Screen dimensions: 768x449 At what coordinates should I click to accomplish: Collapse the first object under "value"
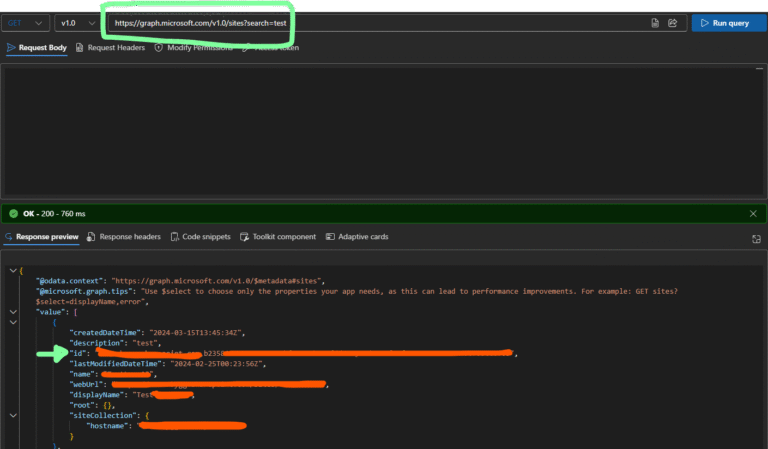point(13,322)
